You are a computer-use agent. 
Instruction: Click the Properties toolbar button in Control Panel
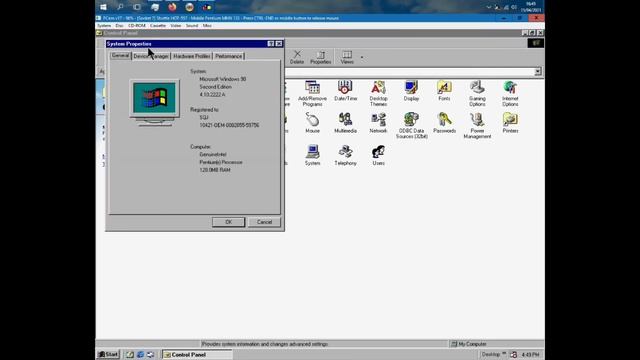coord(320,57)
